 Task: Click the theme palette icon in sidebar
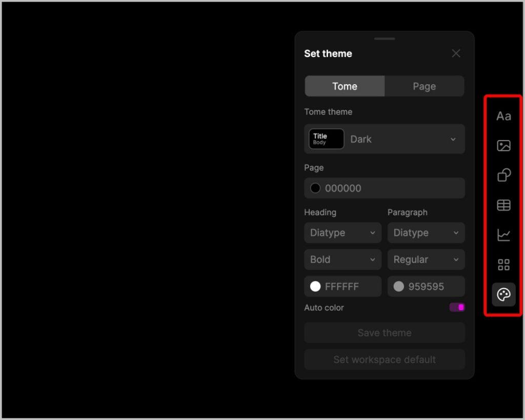503,294
